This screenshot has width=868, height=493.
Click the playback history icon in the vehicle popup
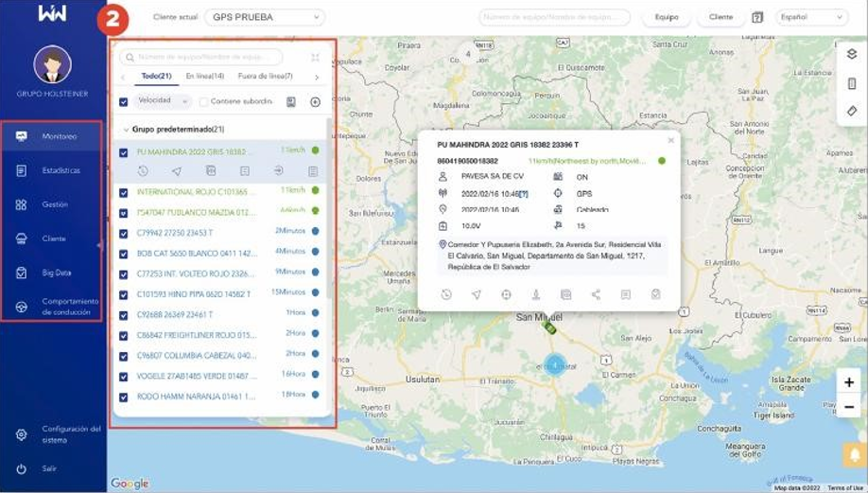coord(446,294)
